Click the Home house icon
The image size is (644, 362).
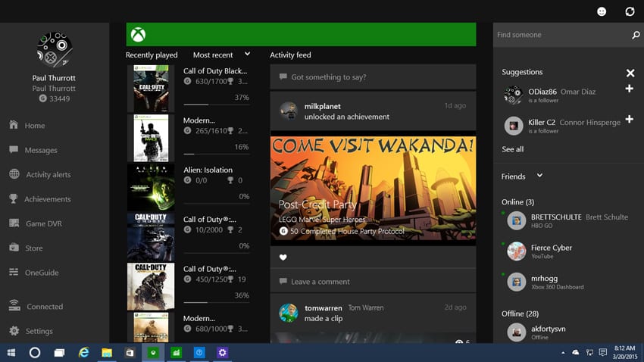[14, 124]
